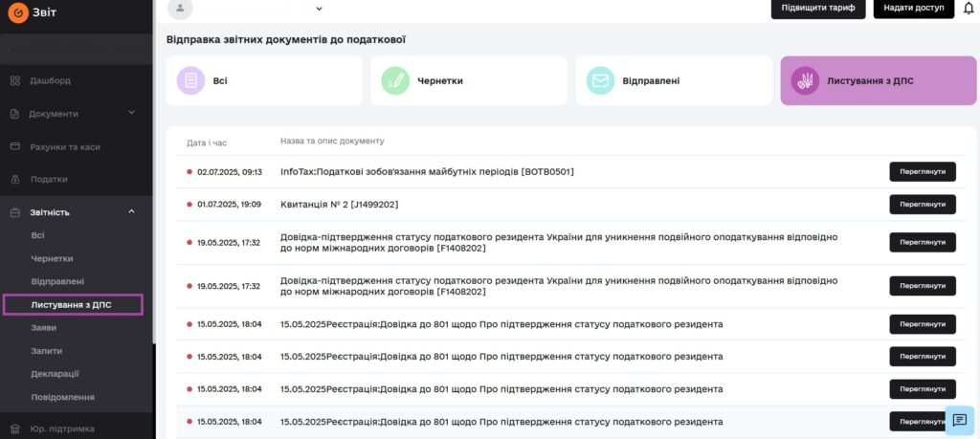Click the Дата і час column header

click(207, 143)
